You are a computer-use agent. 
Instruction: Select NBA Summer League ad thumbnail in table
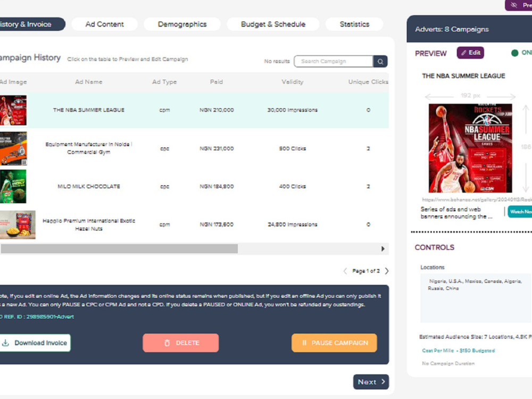click(x=13, y=110)
